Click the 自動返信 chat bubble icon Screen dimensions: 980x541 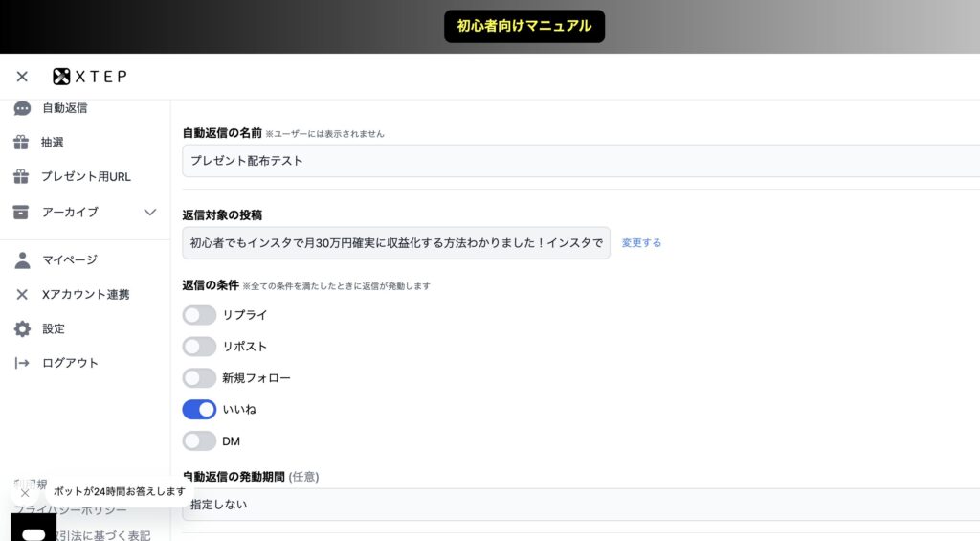[x=22, y=108]
